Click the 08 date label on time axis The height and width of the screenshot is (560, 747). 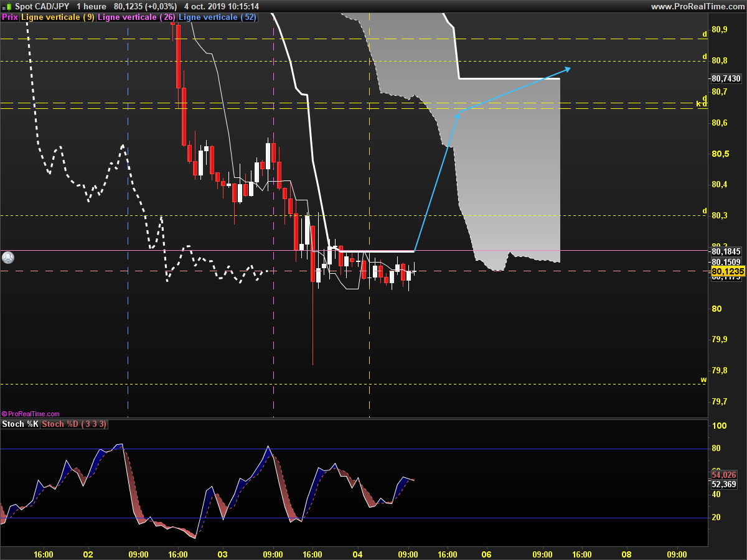[x=627, y=554]
